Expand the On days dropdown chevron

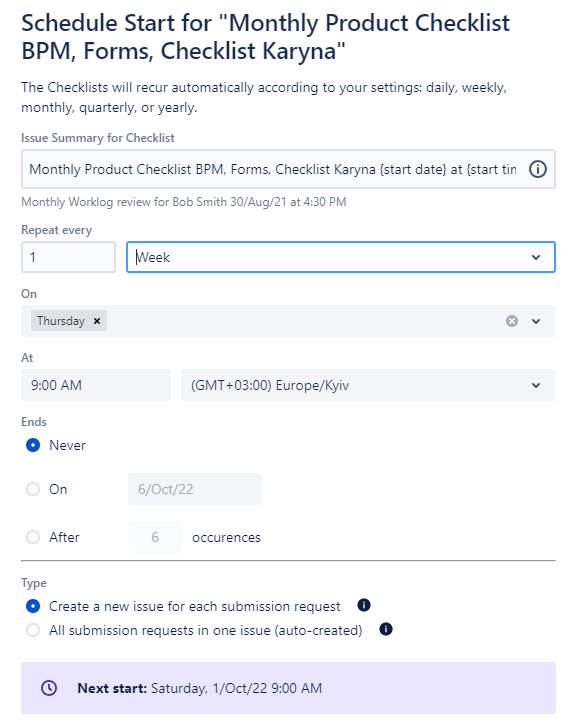click(536, 321)
